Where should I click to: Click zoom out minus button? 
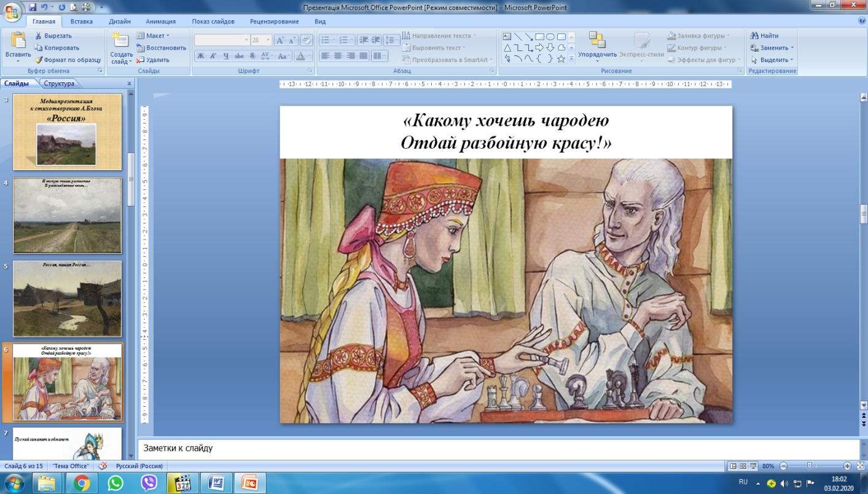[783, 466]
